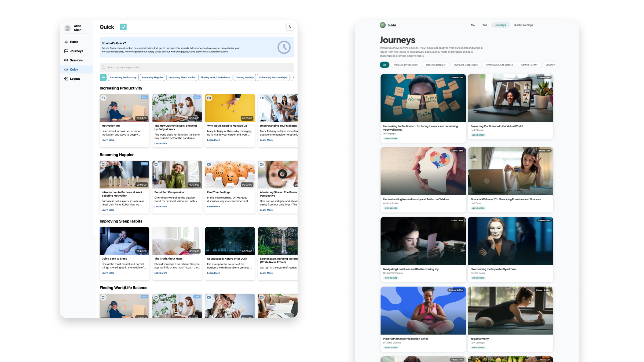This screenshot has width=644, height=362.
Task: Click the Logout icon in sidebar
Action: pos(66,79)
